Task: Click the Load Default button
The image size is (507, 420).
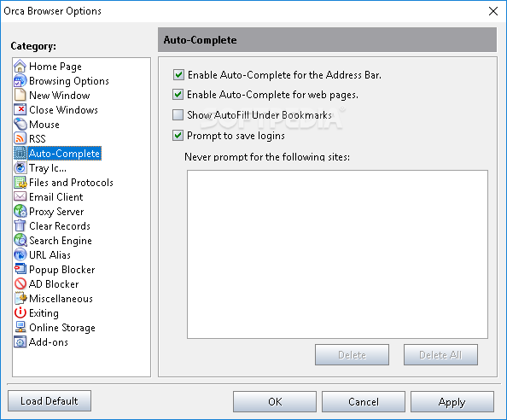Action: tap(50, 401)
